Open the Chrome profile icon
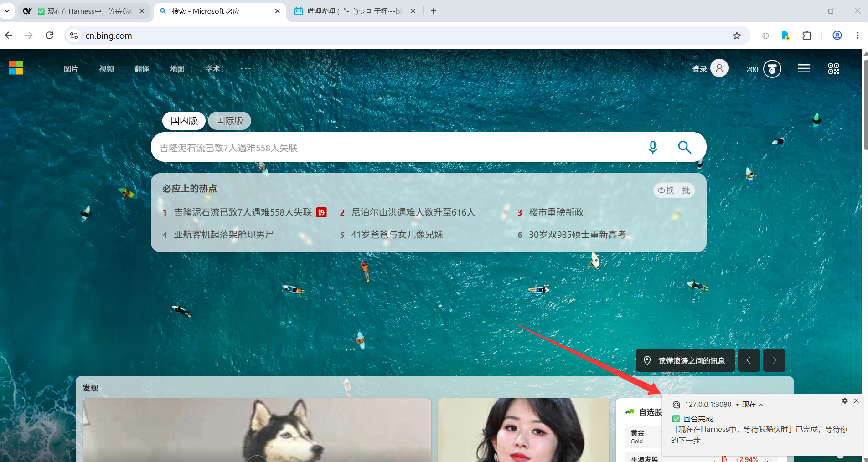The image size is (868, 462). (x=837, y=36)
